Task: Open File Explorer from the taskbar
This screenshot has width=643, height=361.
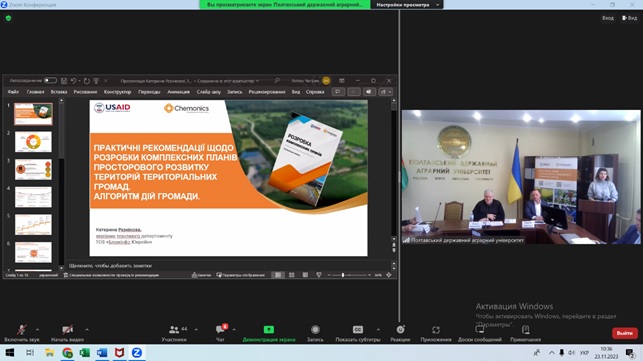Action: tap(50, 353)
